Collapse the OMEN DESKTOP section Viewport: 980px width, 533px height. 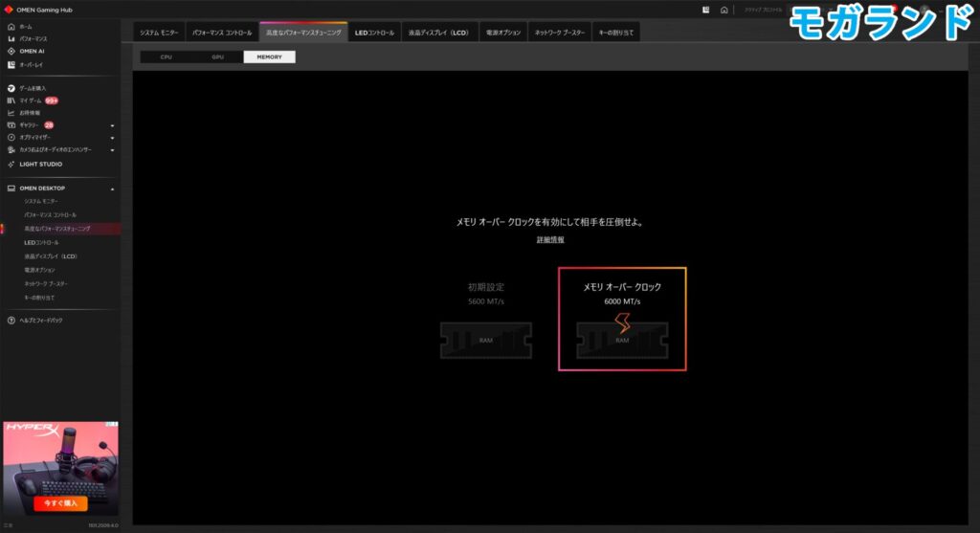112,189
